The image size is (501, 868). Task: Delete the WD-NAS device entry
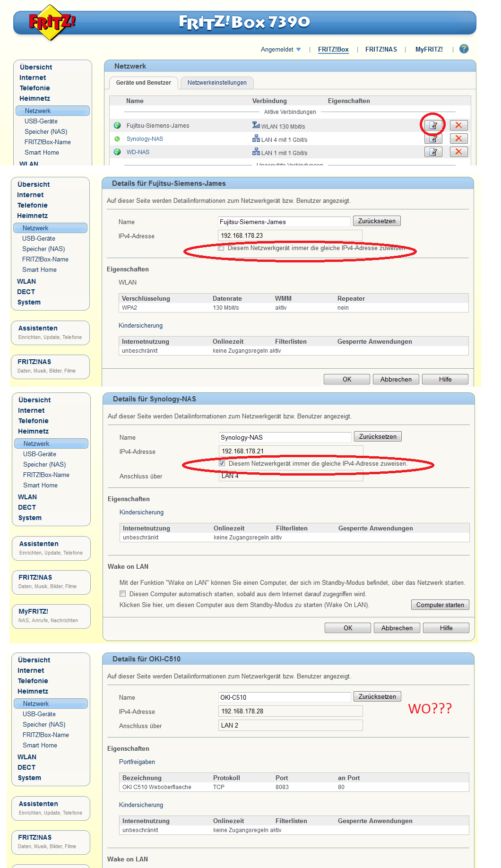coord(458,152)
